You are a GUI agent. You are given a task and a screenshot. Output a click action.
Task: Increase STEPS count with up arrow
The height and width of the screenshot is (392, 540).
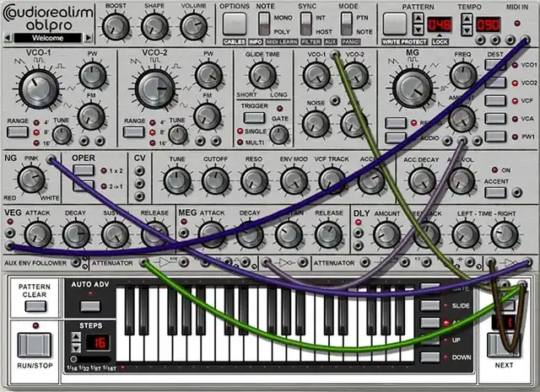pyautogui.click(x=76, y=336)
